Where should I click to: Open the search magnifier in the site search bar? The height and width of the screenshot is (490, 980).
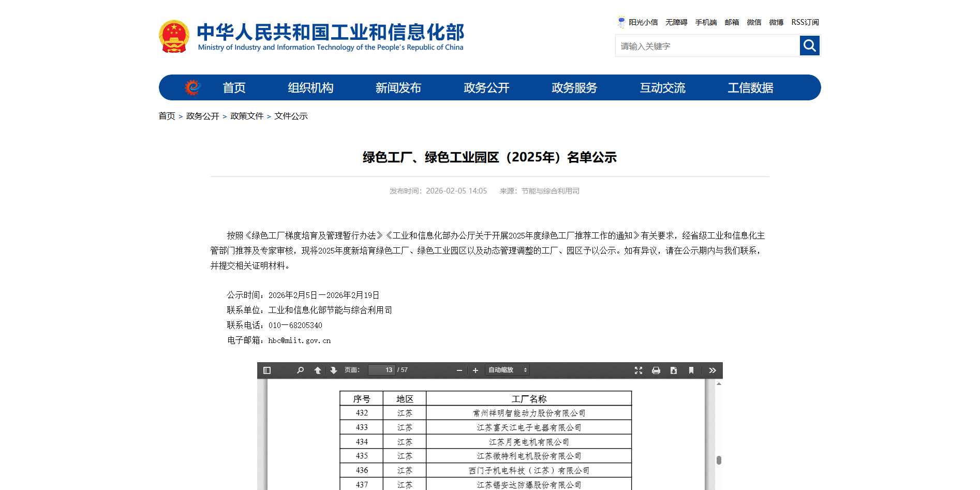tap(809, 46)
